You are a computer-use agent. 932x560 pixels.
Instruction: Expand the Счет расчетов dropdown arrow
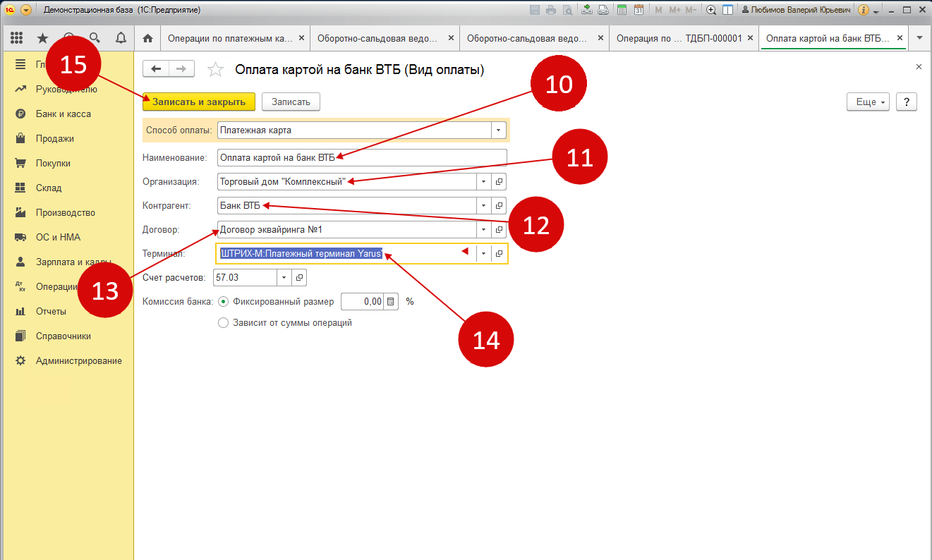tap(284, 277)
